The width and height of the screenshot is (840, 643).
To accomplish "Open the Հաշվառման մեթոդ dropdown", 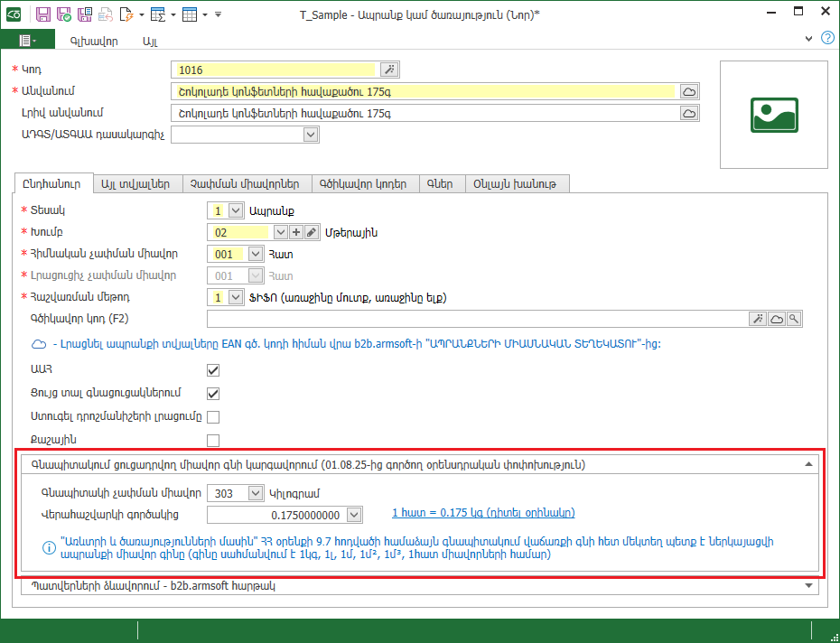I will click(x=236, y=297).
